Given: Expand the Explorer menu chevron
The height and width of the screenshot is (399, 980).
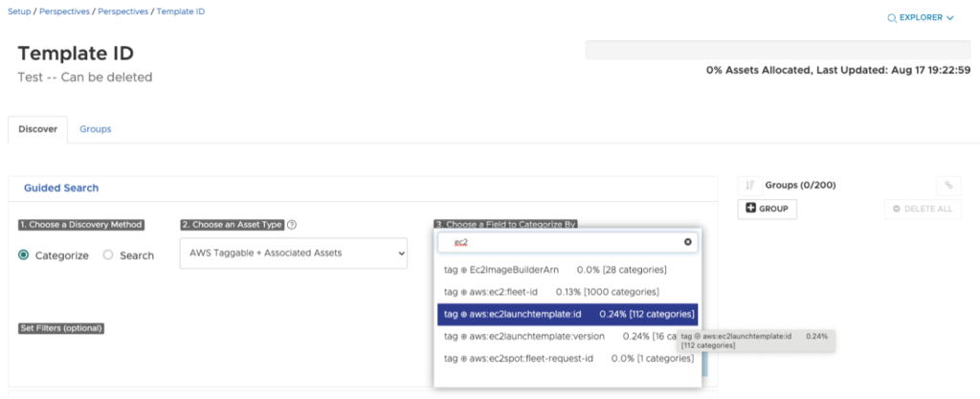Looking at the screenshot, I should 949,18.
